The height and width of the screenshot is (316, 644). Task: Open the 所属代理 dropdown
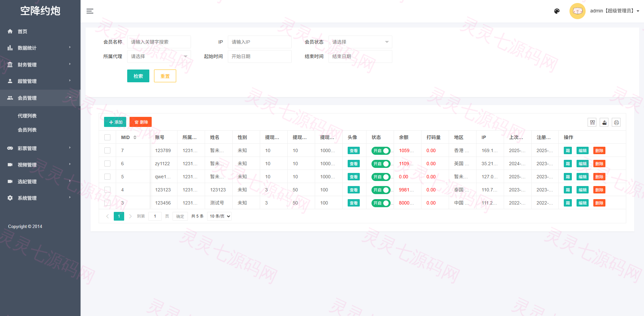click(x=159, y=56)
